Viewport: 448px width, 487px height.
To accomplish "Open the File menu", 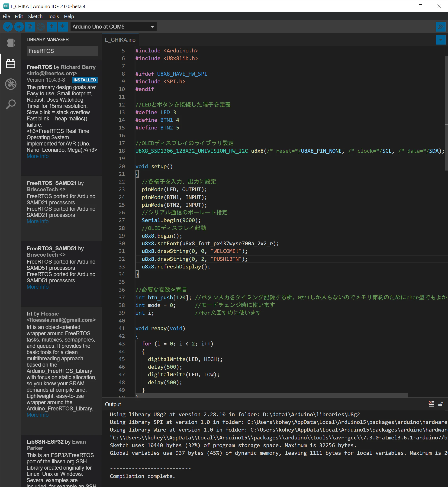I will pyautogui.click(x=6, y=16).
